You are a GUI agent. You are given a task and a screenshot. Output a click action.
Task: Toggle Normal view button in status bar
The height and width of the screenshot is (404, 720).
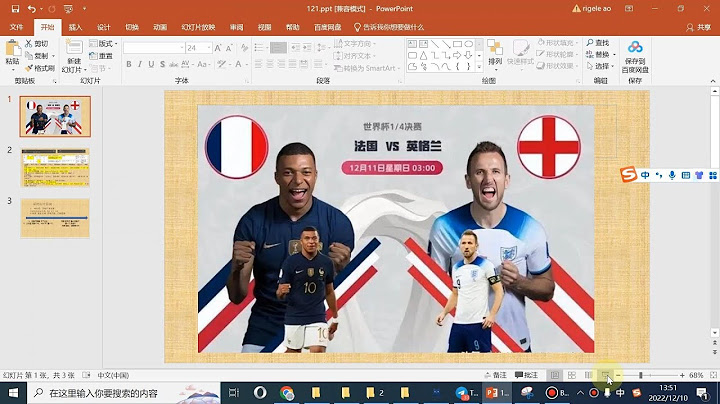click(555, 375)
